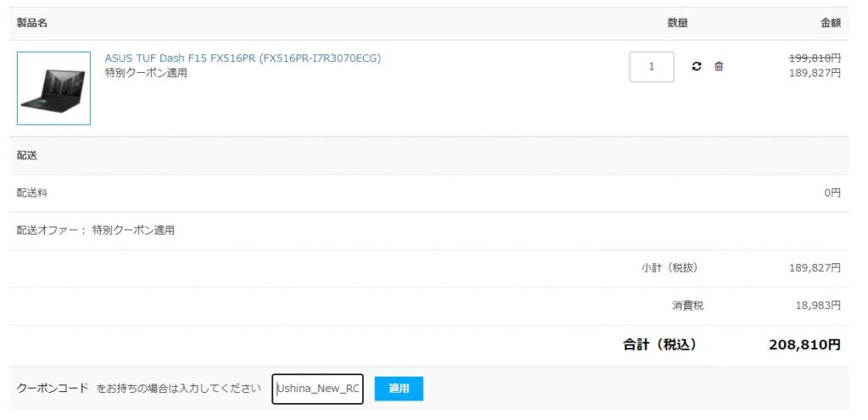Click the trash icon to remove item
868x420 pixels.
click(719, 67)
